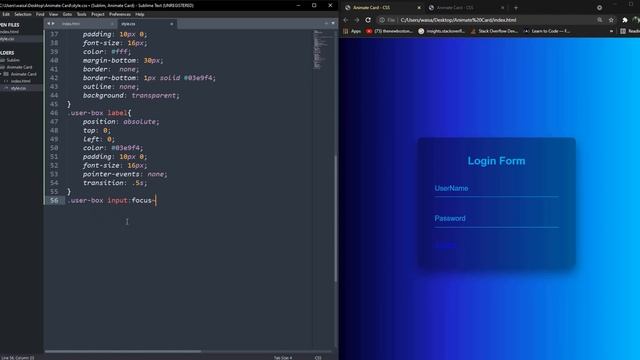Screen dimensions: 640x360
Task: Switch to second Animate Card browser tab
Action: click(465, 7)
